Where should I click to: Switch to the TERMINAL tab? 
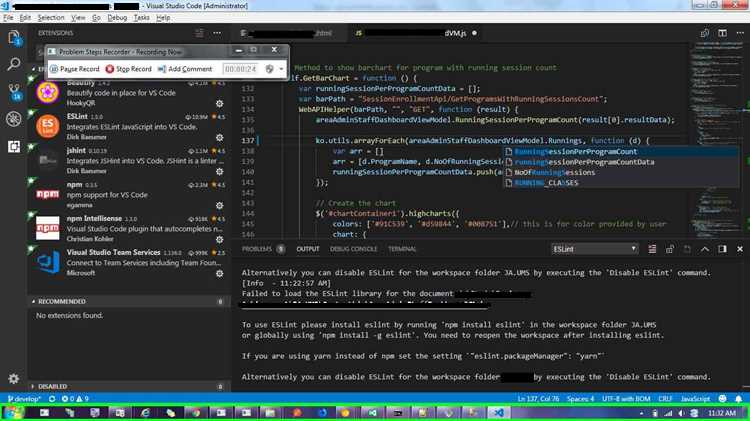click(402, 249)
